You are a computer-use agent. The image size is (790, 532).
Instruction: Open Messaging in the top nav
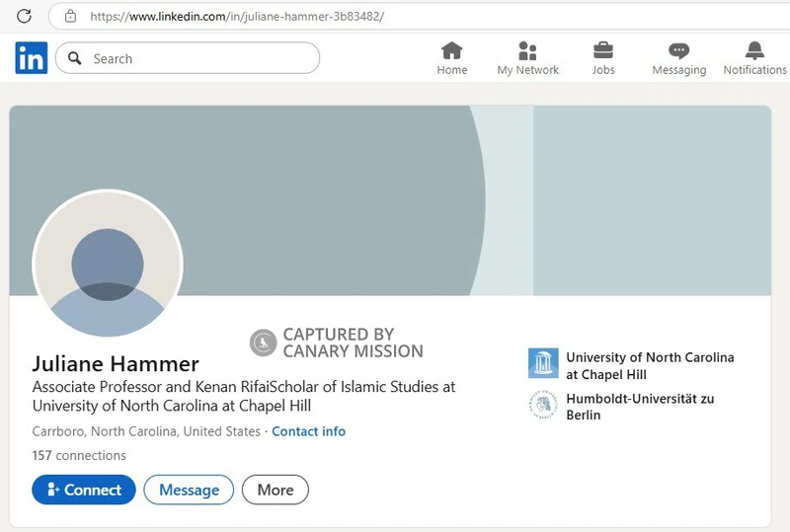(678, 58)
